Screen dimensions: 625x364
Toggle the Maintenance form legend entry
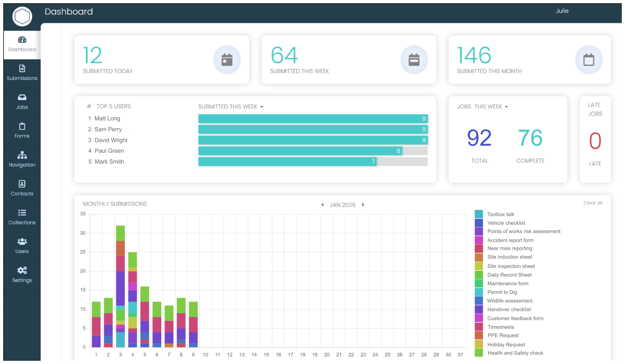[502, 283]
